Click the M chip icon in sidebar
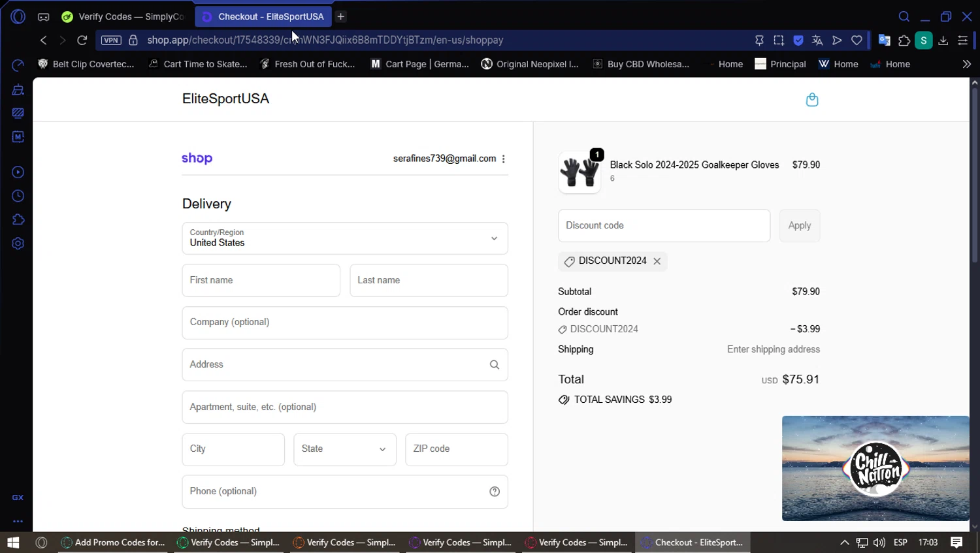The height and width of the screenshot is (553, 980). pos(18,136)
